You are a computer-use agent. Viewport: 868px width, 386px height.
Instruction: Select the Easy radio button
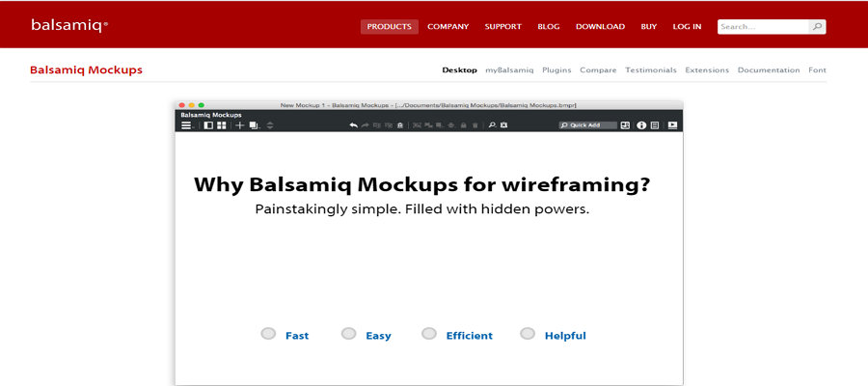point(349,333)
